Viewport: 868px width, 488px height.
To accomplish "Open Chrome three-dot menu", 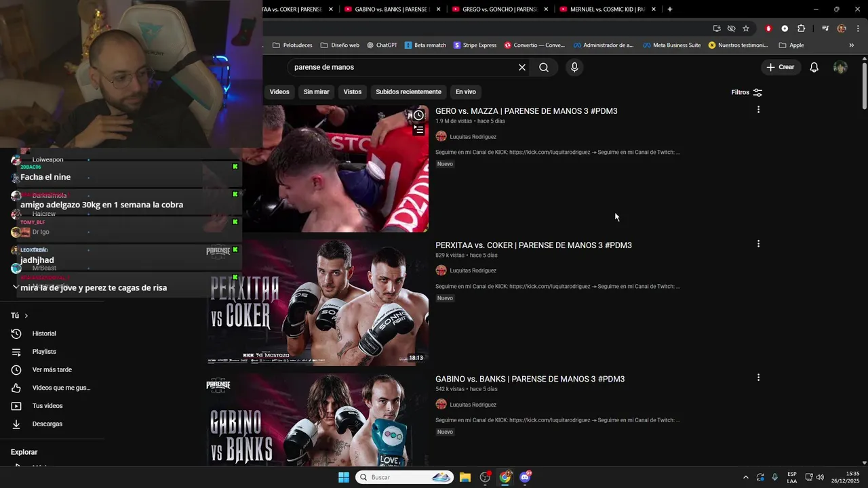I will pyautogui.click(x=858, y=28).
